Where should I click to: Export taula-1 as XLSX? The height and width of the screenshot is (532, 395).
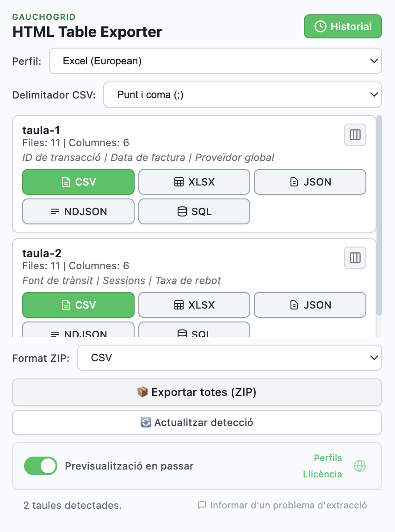point(194,182)
